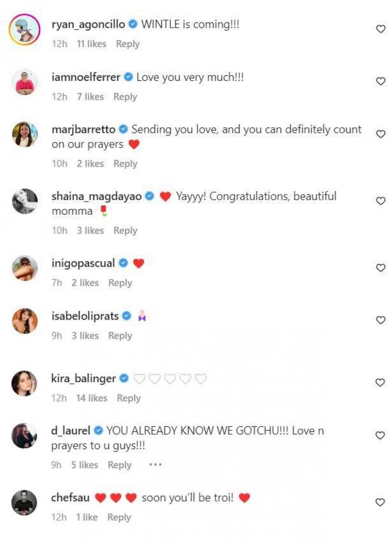The height and width of the screenshot is (546, 392).
Task: Open ryan_agoncillo's profile picture story
Action: coord(24,29)
